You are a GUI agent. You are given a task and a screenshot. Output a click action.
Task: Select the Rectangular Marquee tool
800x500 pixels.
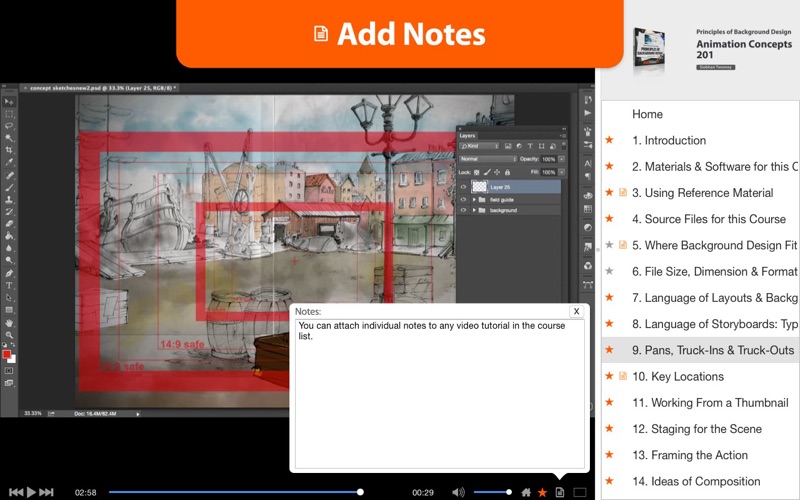click(x=9, y=114)
